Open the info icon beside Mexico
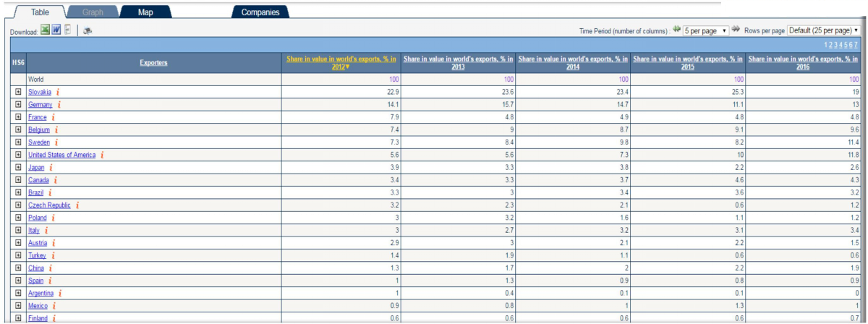868x324 pixels. pyautogui.click(x=53, y=306)
